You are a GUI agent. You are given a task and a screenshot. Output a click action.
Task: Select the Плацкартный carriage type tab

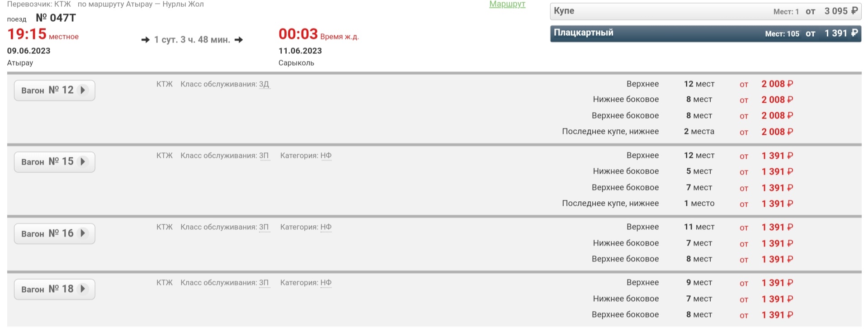705,33
